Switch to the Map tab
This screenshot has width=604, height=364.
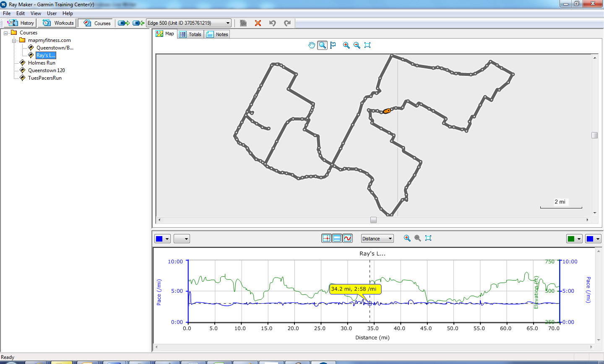[165, 34]
